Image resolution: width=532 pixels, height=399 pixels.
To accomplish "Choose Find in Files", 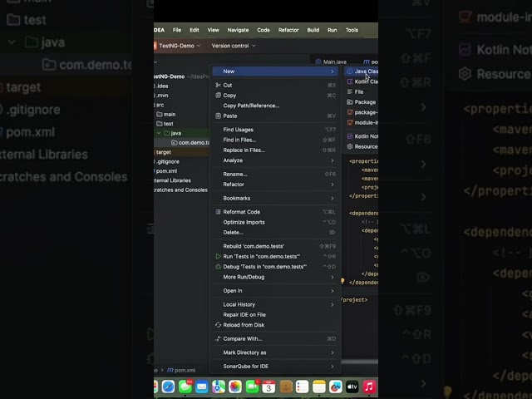I will click(275, 140).
